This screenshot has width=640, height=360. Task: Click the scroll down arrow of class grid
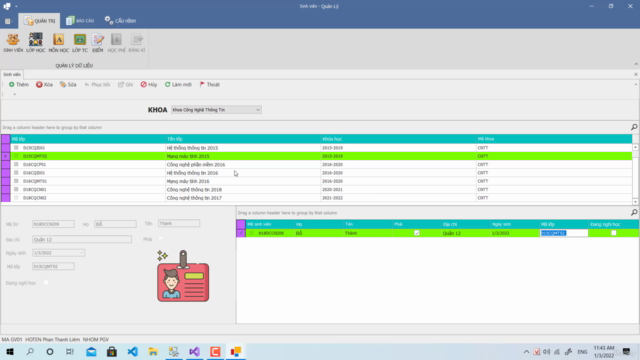point(636,202)
